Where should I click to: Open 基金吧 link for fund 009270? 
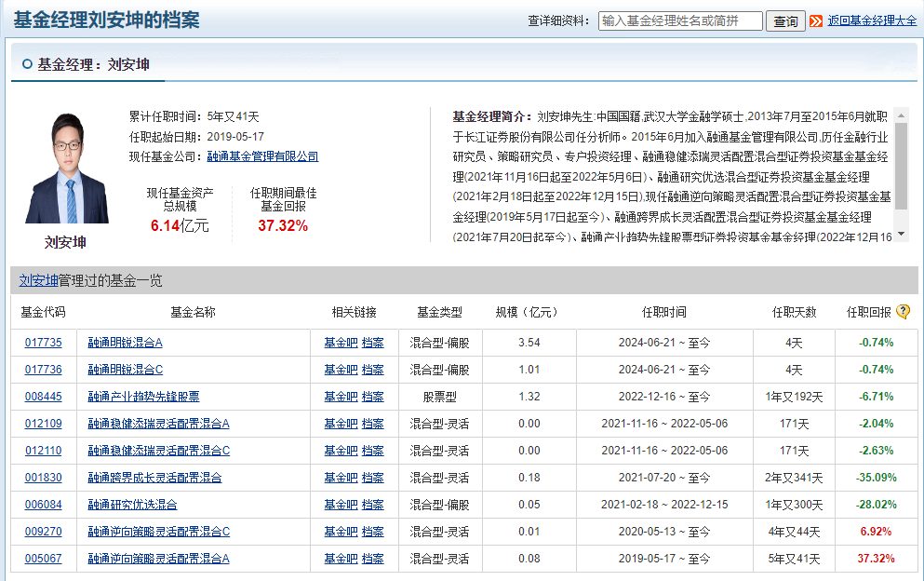tap(341, 532)
